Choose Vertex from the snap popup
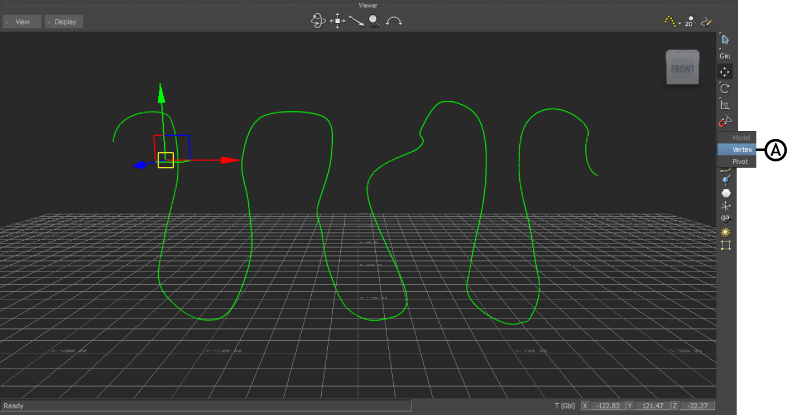The width and height of the screenshot is (787, 415). coord(737,150)
